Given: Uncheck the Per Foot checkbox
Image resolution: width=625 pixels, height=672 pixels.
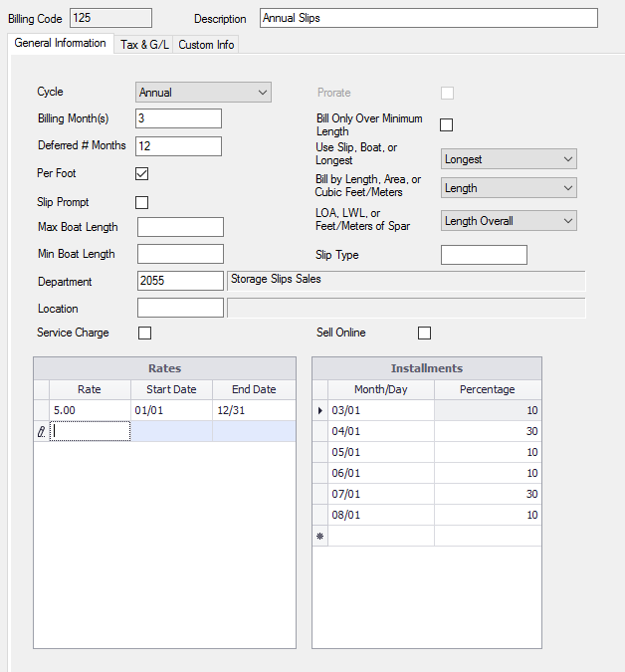Looking at the screenshot, I should [x=141, y=173].
